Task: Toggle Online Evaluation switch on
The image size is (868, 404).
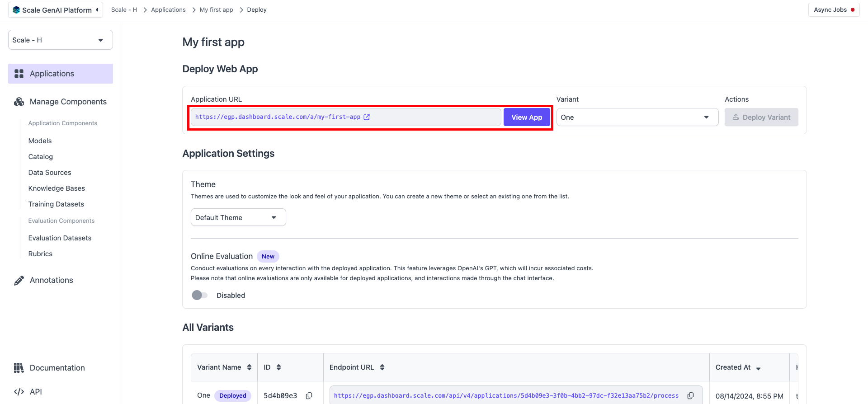Action: pyautogui.click(x=199, y=295)
